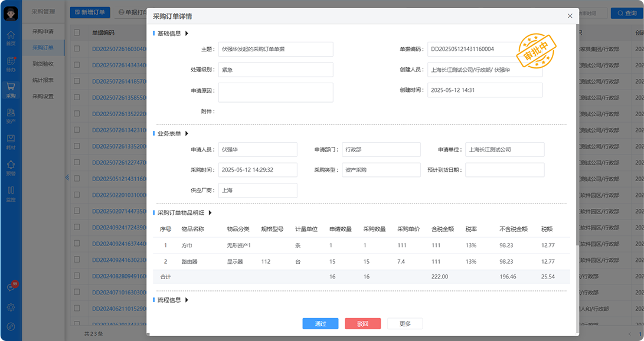644x341 pixels.
Task: Open the 待办 to-do icon
Action: [x=11, y=63]
